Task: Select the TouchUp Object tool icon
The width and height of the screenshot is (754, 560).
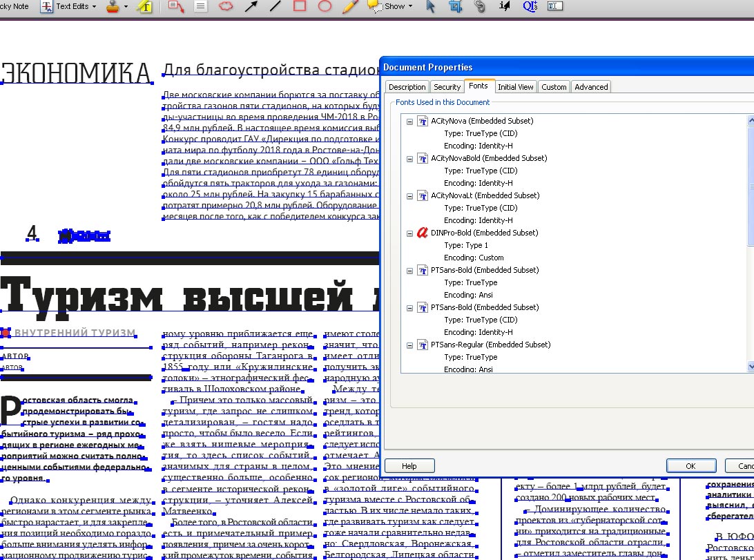Action: (505, 6)
